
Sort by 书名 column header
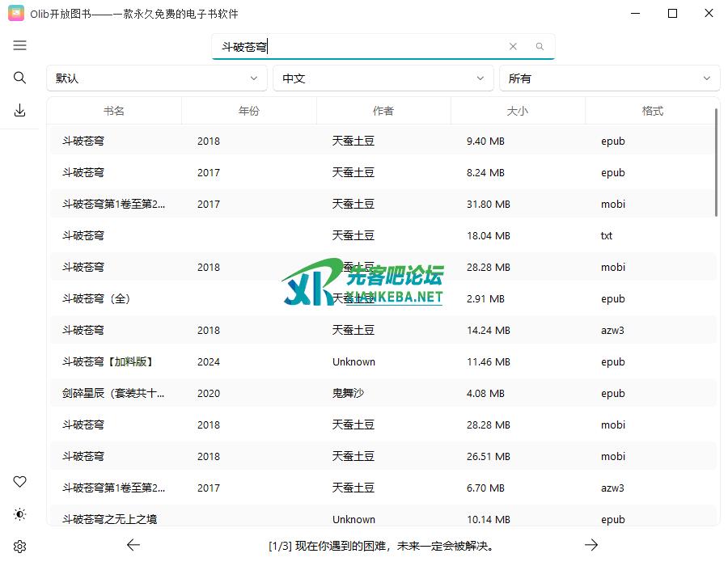tap(114, 111)
